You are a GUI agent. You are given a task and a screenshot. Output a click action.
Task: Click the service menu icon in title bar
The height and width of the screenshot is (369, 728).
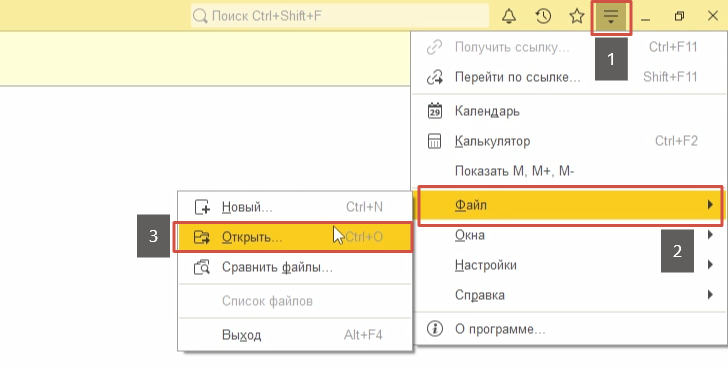(x=611, y=17)
